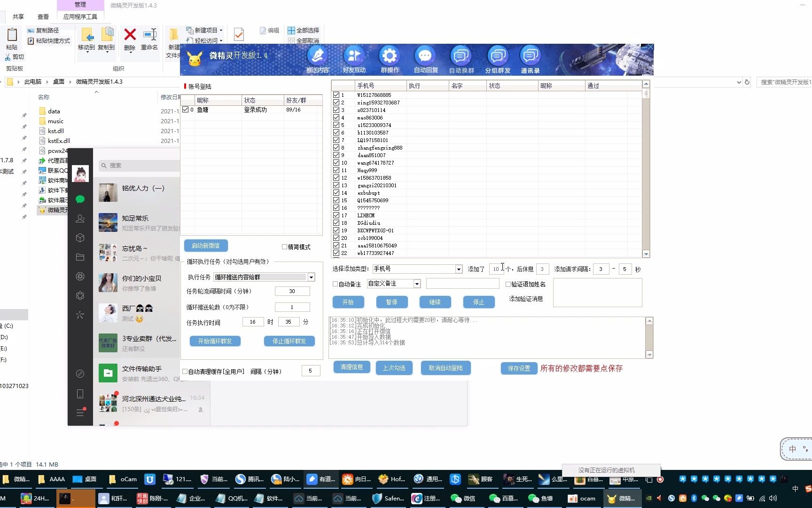Image resolution: width=812 pixels, height=508 pixels.
Task: Switch to 应用程序工具 ribbon tab
Action: (x=80, y=16)
